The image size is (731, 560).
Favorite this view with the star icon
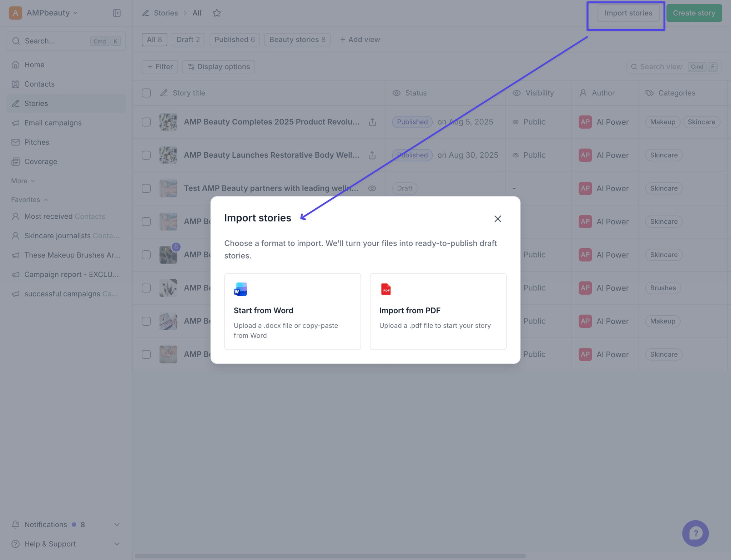click(x=217, y=13)
